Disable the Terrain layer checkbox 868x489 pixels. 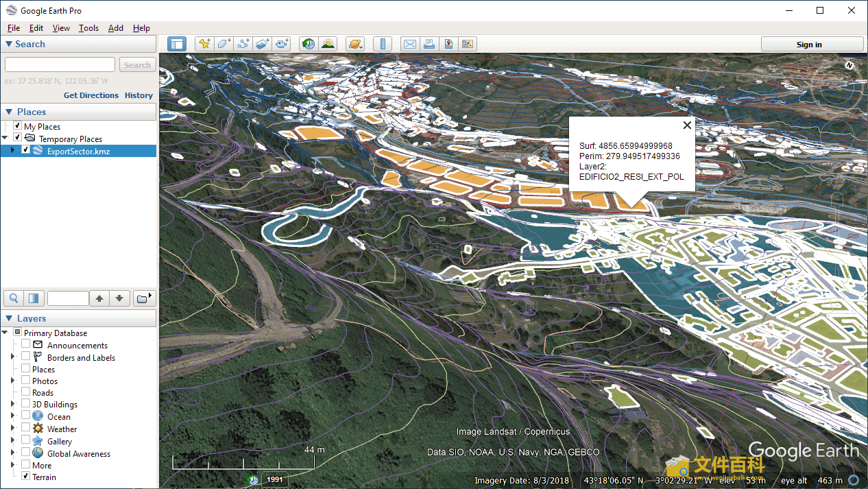[x=25, y=477]
